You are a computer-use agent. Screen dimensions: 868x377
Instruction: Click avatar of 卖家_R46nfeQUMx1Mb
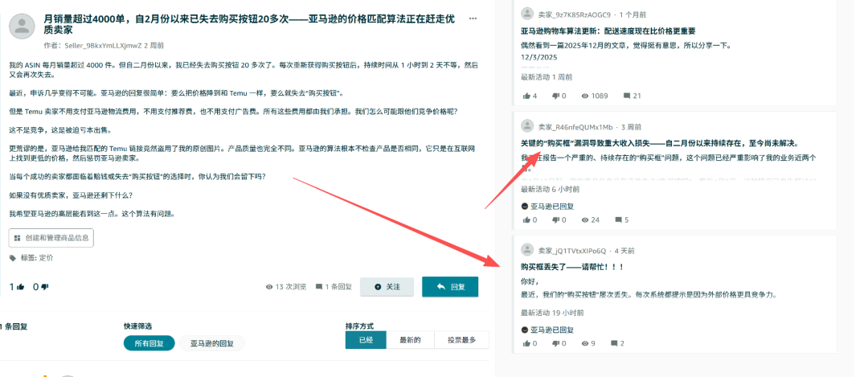[x=527, y=125]
